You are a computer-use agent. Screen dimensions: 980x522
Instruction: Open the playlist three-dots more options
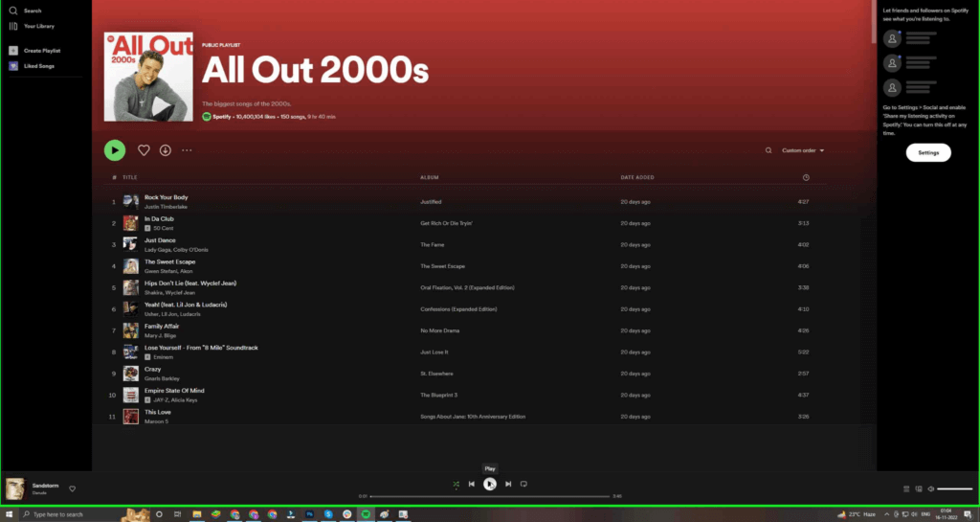187,150
